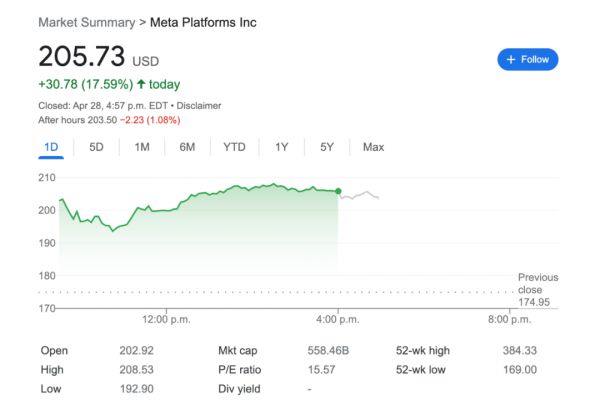Click the 52-wk high value
The width and height of the screenshot is (600, 406).
click(x=520, y=351)
